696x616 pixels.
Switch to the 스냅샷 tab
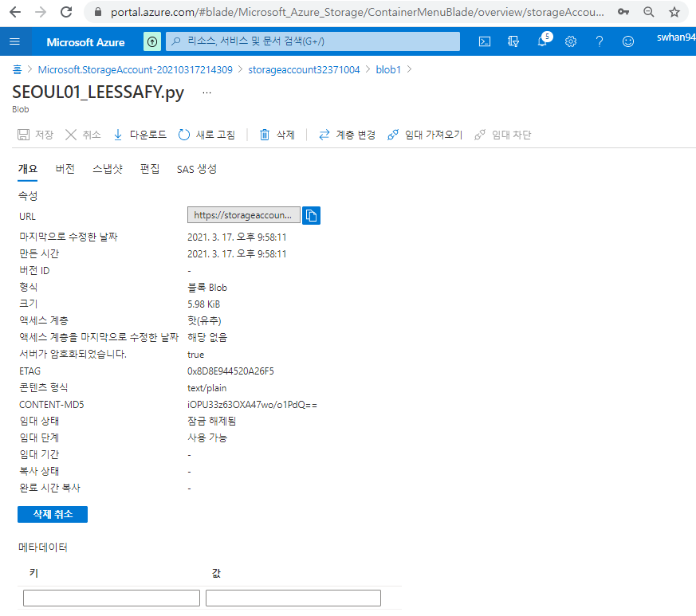[108, 169]
